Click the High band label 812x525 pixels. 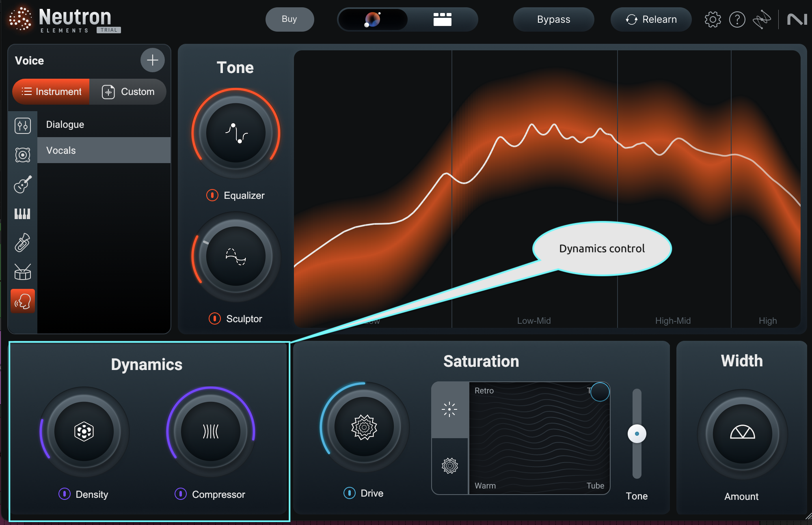click(768, 321)
